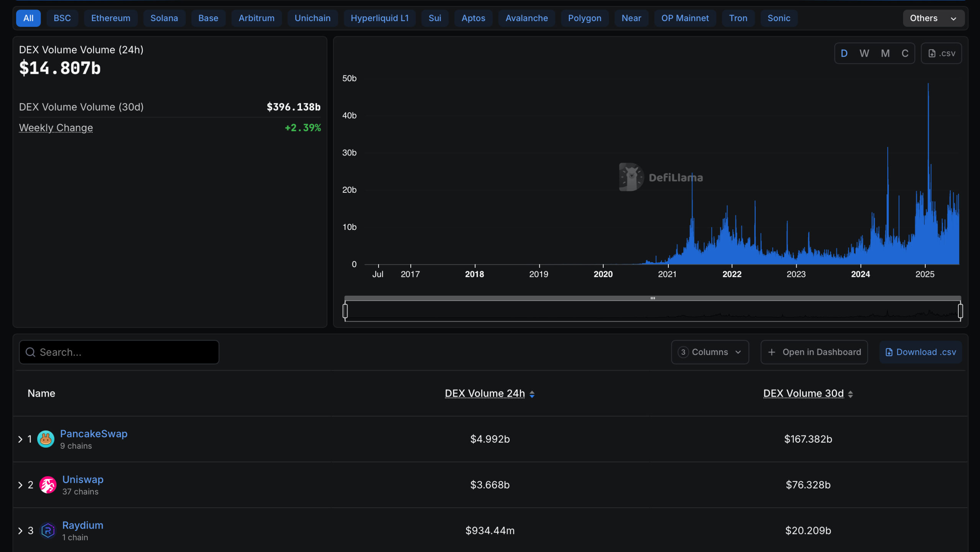The height and width of the screenshot is (552, 980).
Task: Click the Open in Dashboard button
Action: (x=814, y=352)
